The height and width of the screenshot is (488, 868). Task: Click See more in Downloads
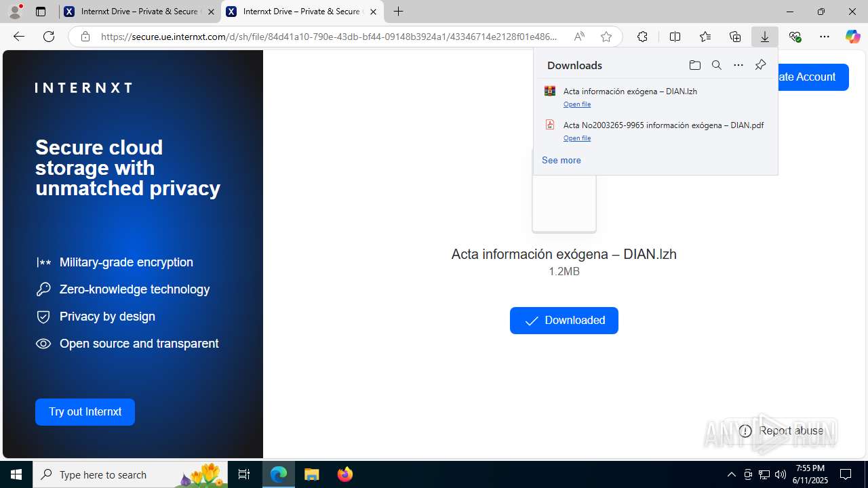coord(561,160)
